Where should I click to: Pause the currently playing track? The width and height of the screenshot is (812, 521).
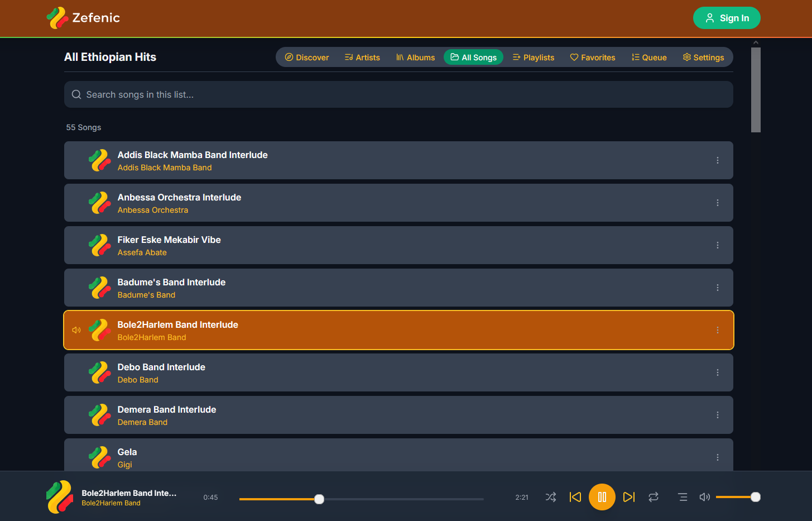tap(602, 497)
